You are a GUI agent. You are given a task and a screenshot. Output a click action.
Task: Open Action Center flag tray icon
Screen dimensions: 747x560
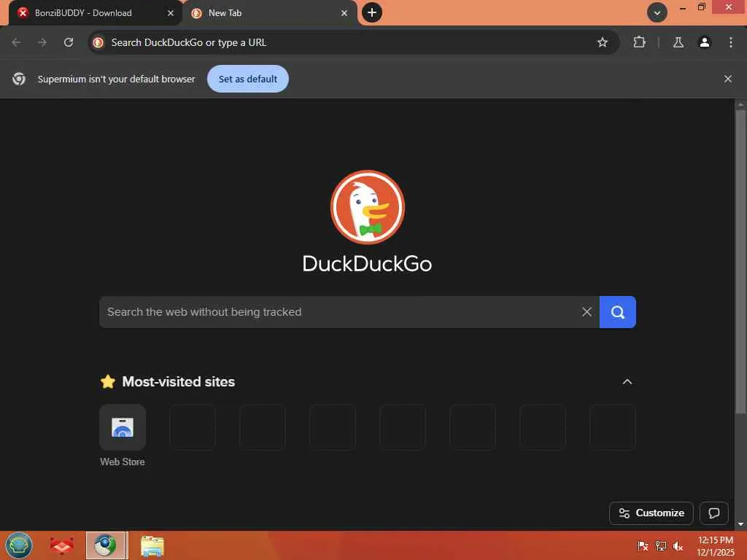[x=643, y=546]
